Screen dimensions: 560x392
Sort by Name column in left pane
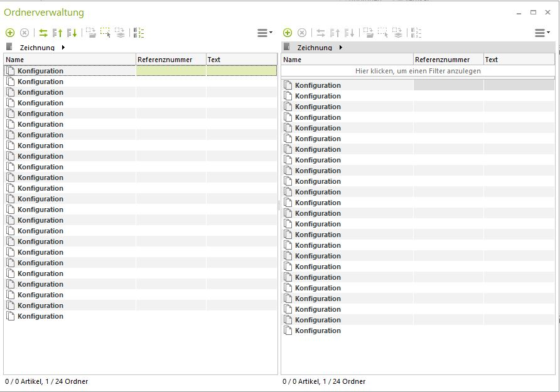[70, 60]
